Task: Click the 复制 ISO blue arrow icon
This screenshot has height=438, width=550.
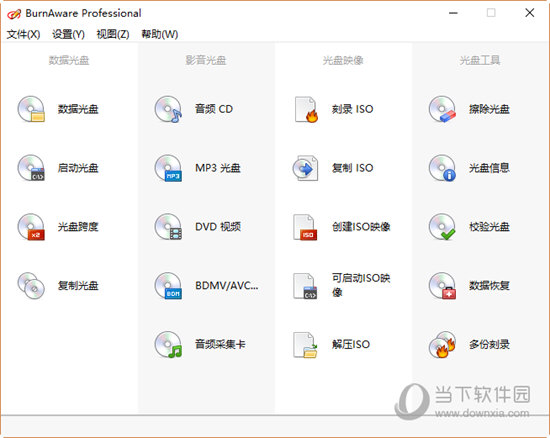Action: pos(306,168)
